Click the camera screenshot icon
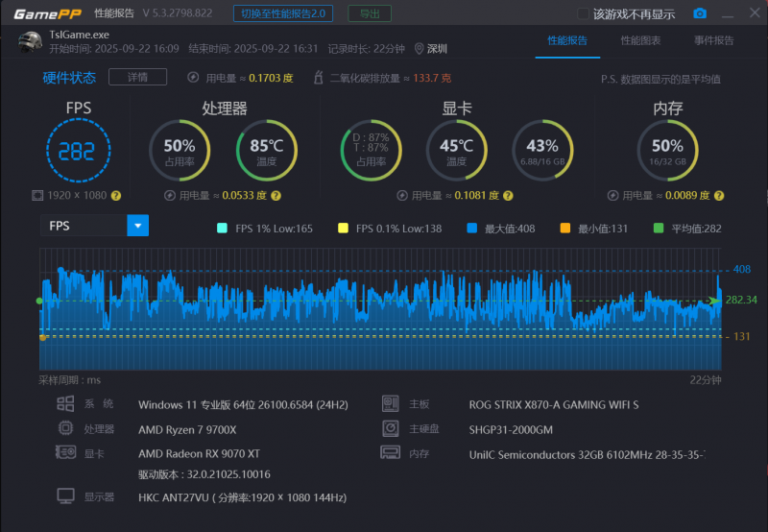This screenshot has height=532, width=768. coord(700,13)
